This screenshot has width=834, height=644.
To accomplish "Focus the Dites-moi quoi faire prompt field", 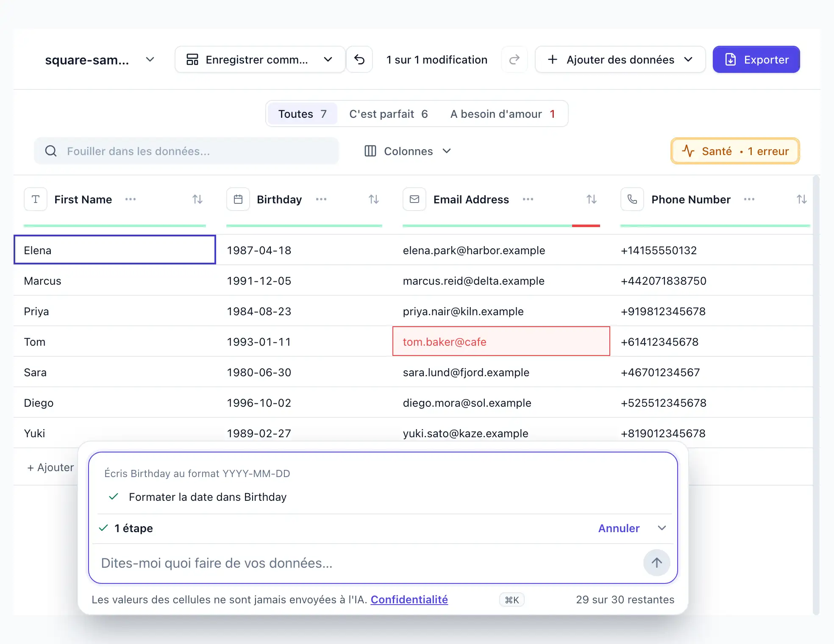I will (369, 563).
